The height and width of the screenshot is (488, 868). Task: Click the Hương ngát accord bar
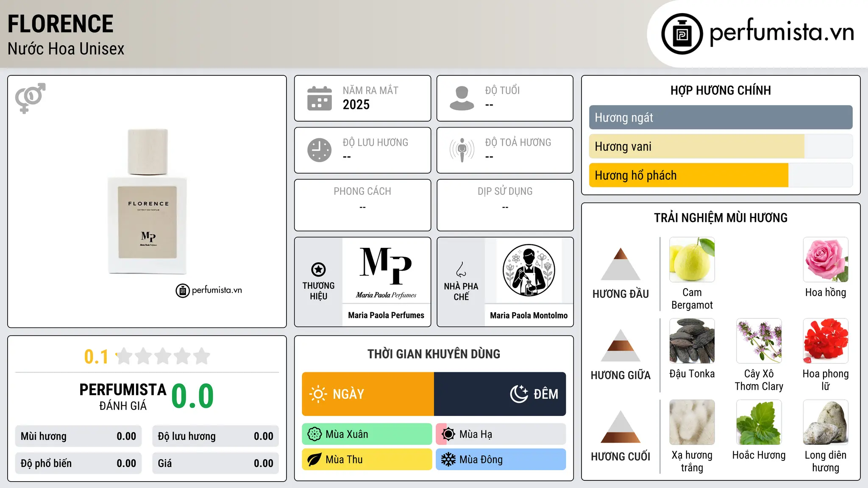coord(721,117)
